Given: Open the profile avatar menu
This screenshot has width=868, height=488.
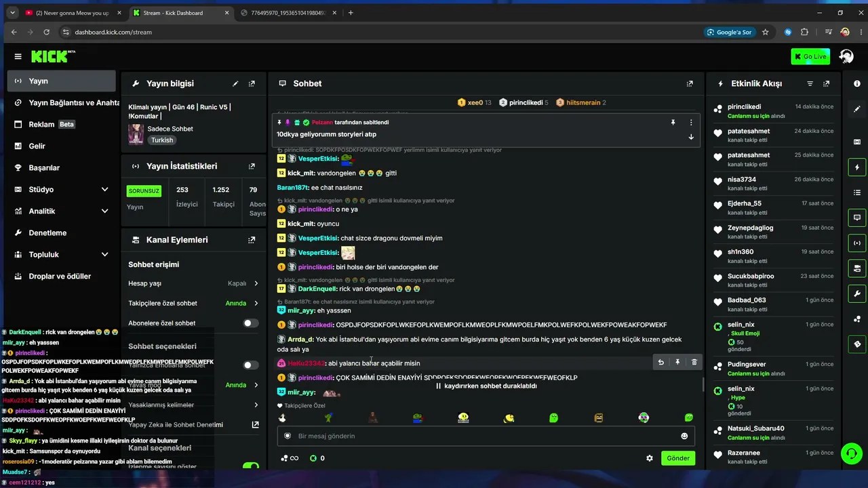Looking at the screenshot, I should coord(846,56).
